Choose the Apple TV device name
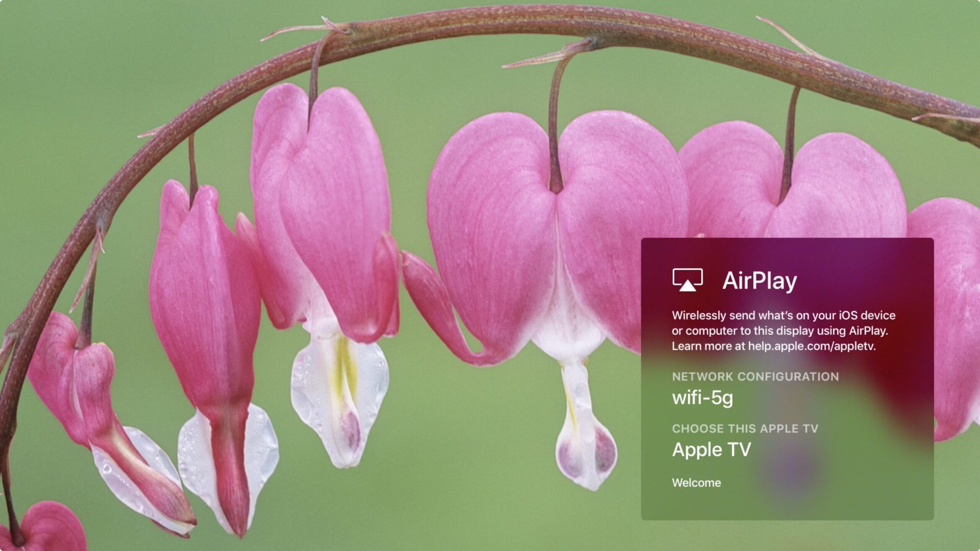This screenshot has width=980, height=551. 711,450
